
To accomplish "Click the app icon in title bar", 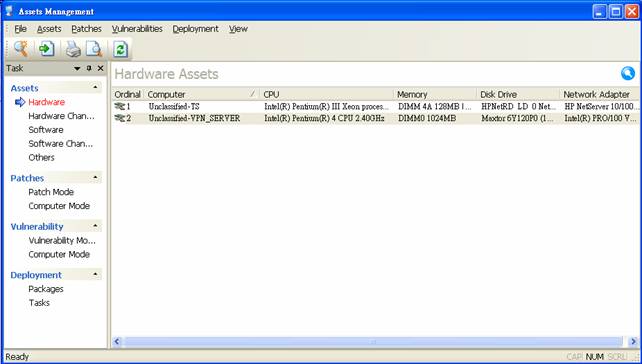I will (x=9, y=11).
